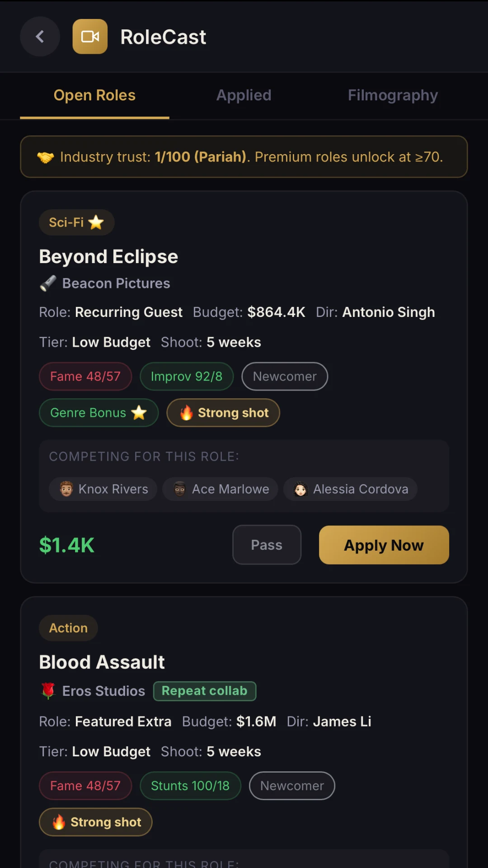Click the Eros Studios rose icon

[x=48, y=691]
